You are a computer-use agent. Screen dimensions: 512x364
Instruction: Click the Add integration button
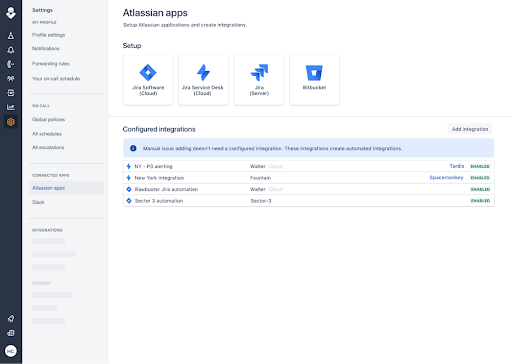tap(470, 129)
